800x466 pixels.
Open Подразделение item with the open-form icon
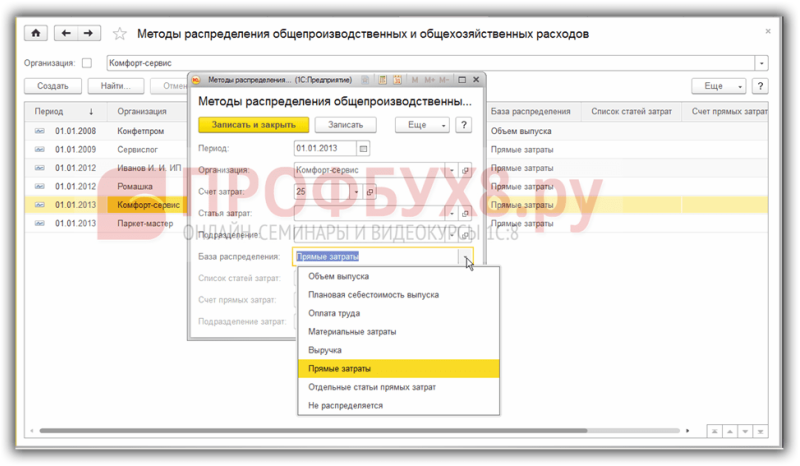465,235
